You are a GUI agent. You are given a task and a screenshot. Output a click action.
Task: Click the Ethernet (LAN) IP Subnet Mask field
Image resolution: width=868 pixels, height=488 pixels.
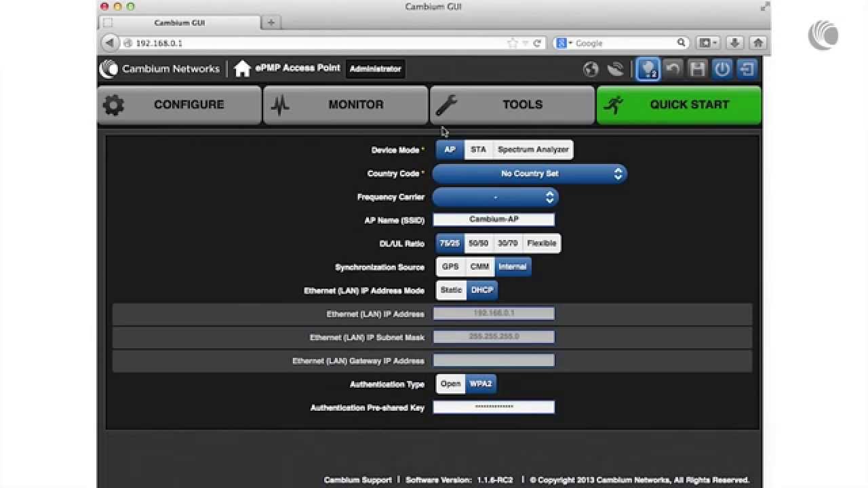pyautogui.click(x=494, y=337)
